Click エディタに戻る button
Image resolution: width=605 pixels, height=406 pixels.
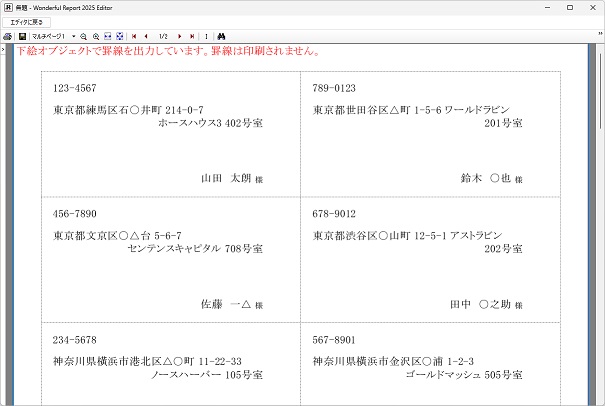click(26, 22)
